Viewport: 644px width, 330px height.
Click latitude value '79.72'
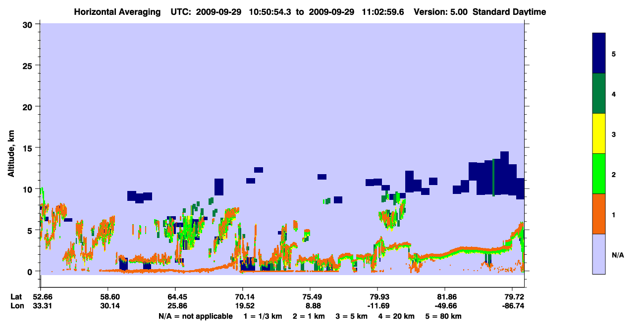pos(512,297)
